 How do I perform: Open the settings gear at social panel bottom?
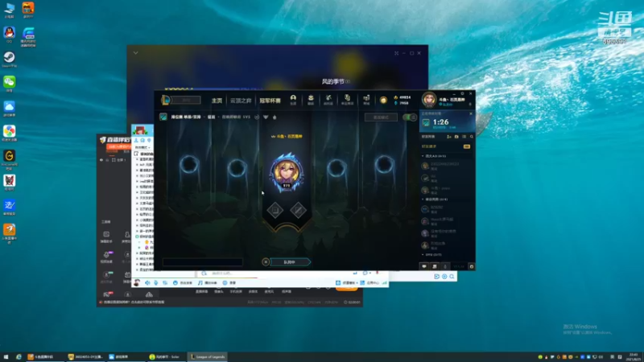click(x=472, y=266)
